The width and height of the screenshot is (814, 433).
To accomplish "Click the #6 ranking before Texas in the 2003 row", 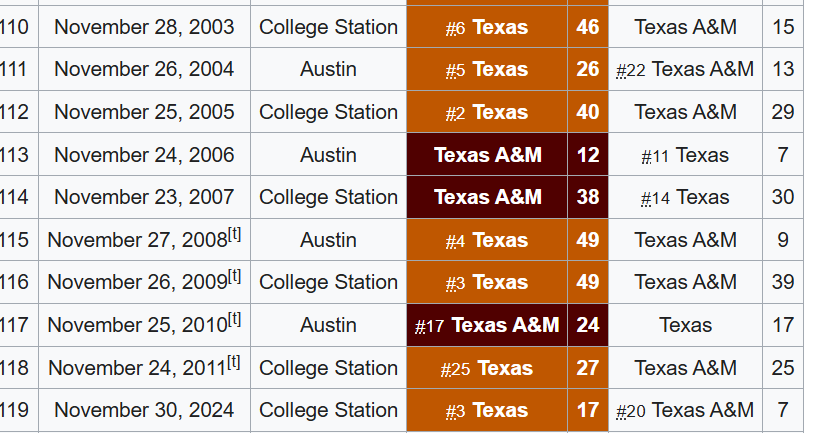I will (455, 28).
